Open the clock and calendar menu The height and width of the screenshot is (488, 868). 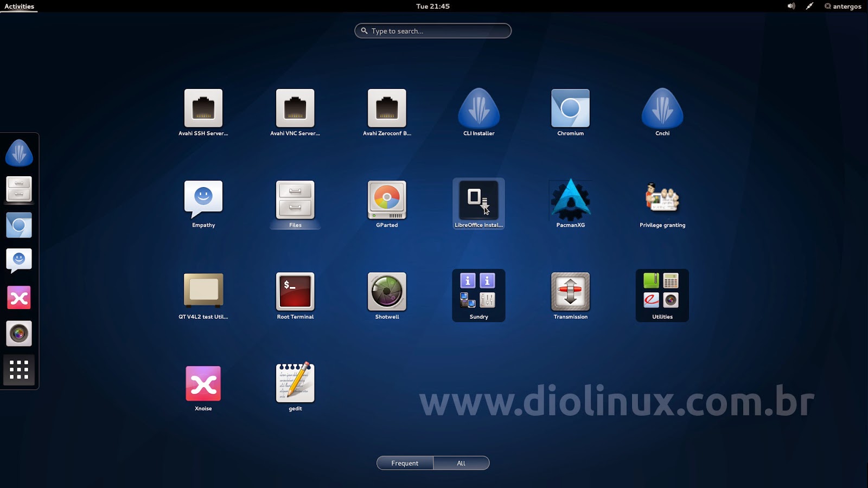(x=433, y=6)
